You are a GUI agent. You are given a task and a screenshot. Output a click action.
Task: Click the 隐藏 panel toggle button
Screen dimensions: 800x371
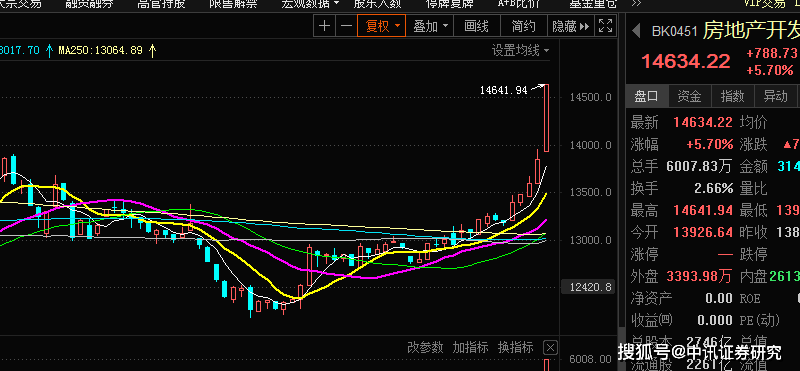pos(570,26)
